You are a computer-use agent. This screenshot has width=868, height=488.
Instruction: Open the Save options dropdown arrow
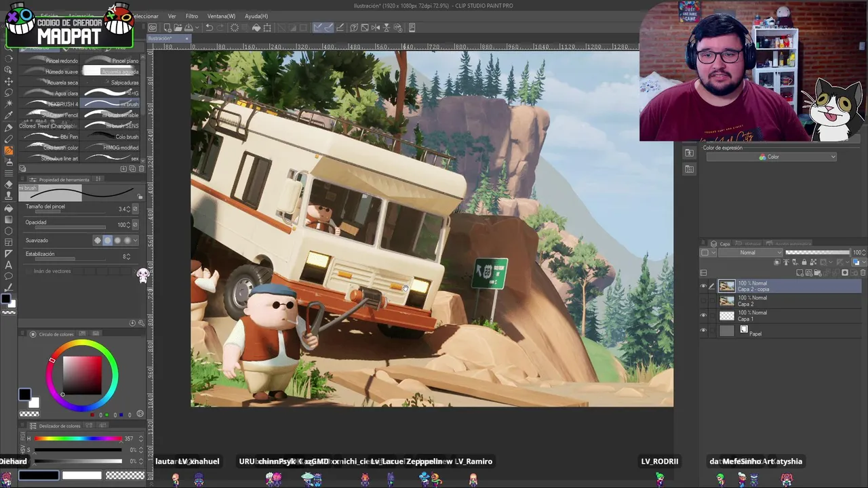197,27
